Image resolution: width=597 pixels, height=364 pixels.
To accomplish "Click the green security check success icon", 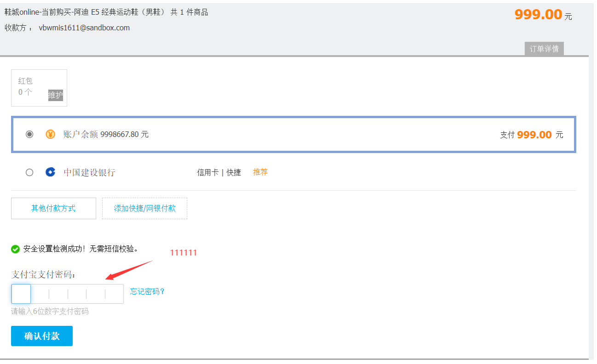I will pos(16,249).
